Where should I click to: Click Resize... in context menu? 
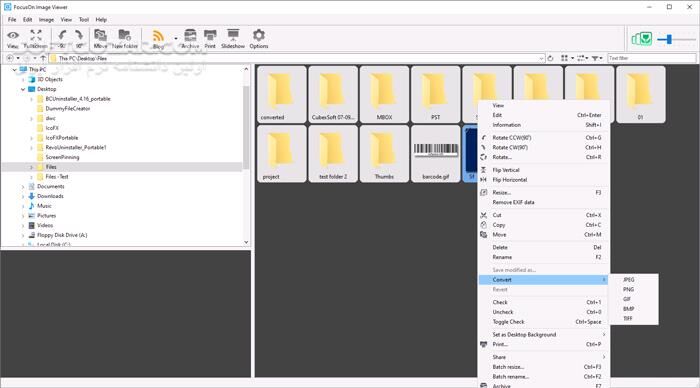544,192
